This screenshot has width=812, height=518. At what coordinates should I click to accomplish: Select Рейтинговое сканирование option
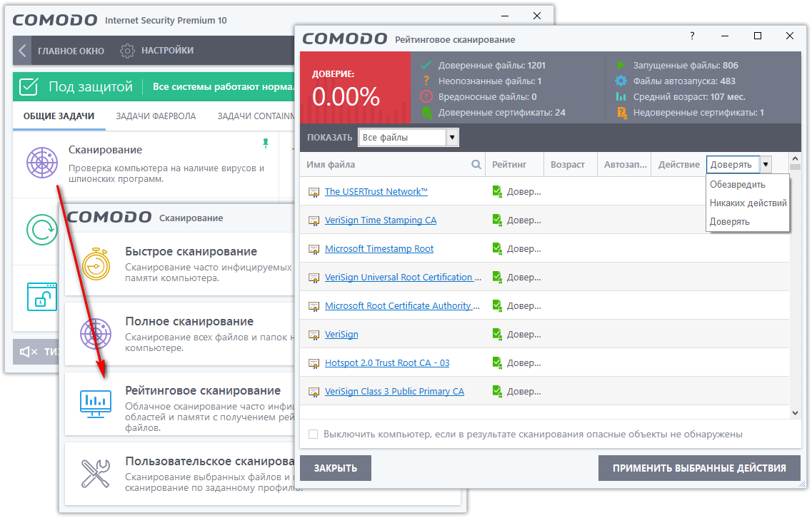click(x=180, y=404)
